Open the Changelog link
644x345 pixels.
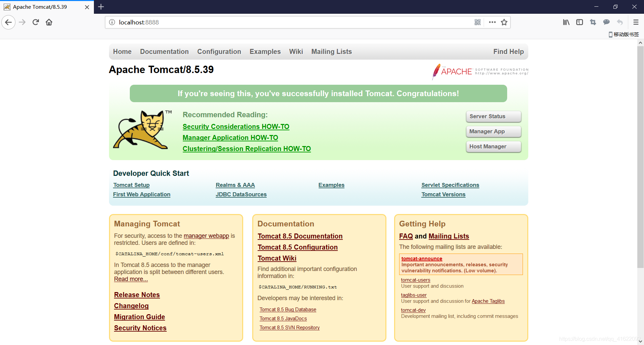click(x=131, y=306)
